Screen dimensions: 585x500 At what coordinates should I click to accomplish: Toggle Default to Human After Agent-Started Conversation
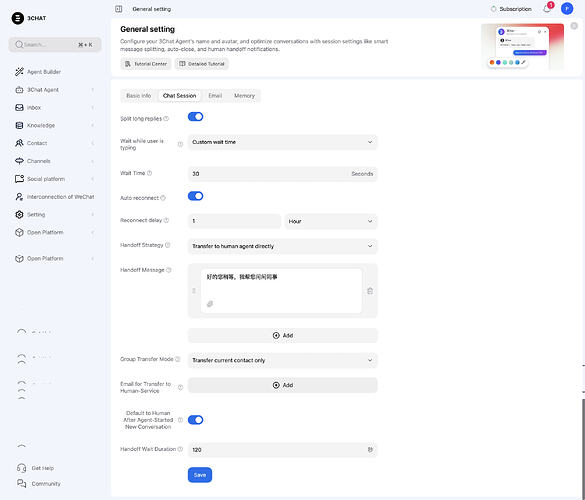(195, 420)
